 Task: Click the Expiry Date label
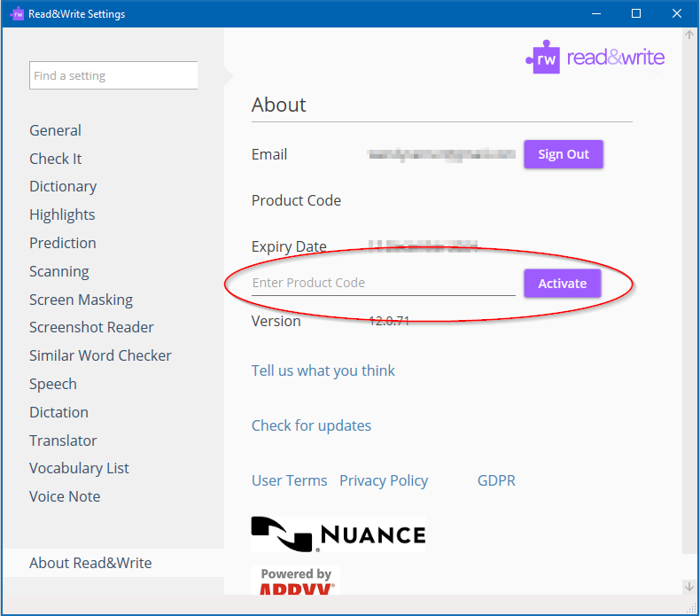289,246
